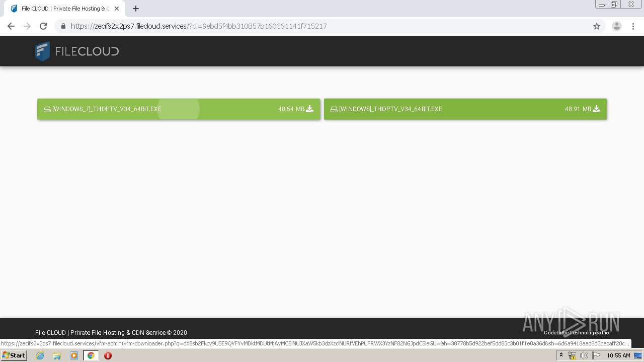Open Windows Explorer from taskbar
The height and width of the screenshot is (362, 644).
pyautogui.click(x=57, y=355)
